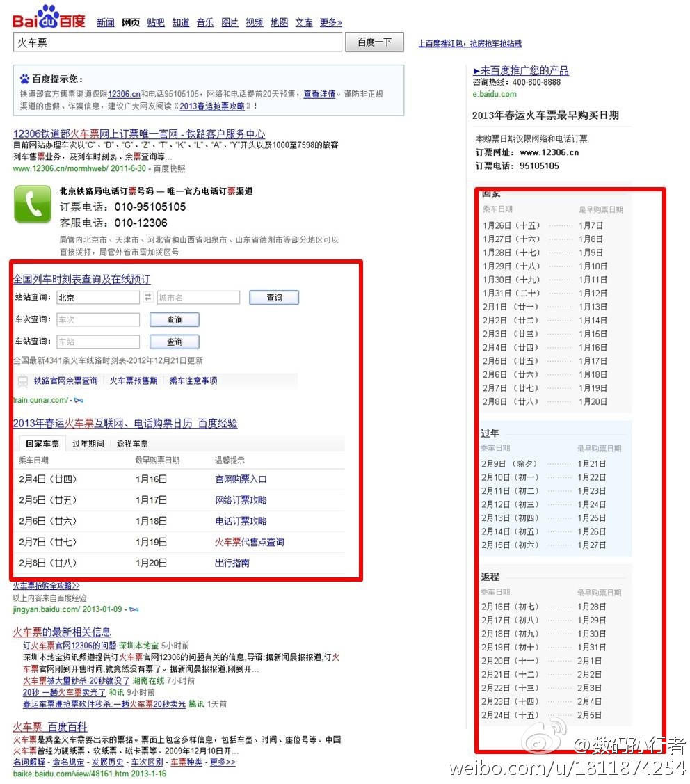
Task: Open the 来百度推广您的产品 ad link
Action: pos(521,70)
